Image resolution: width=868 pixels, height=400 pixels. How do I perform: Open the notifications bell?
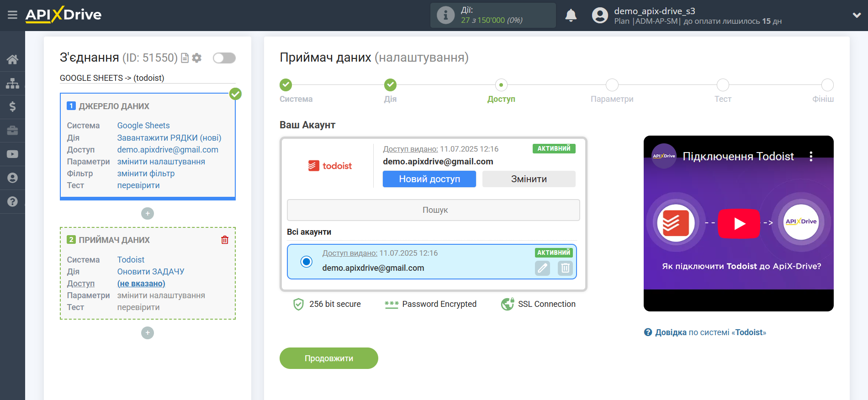[x=571, y=16]
